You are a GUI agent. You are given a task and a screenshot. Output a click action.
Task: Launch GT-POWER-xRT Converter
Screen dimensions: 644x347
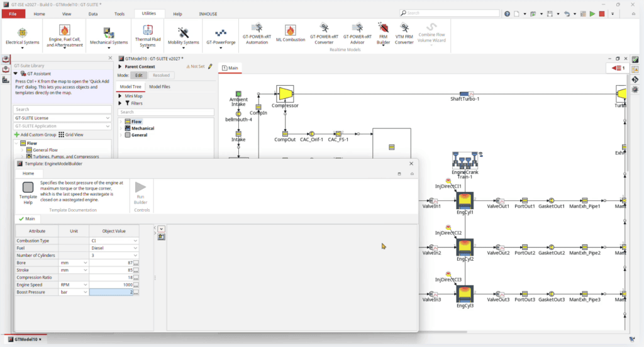[x=324, y=34]
